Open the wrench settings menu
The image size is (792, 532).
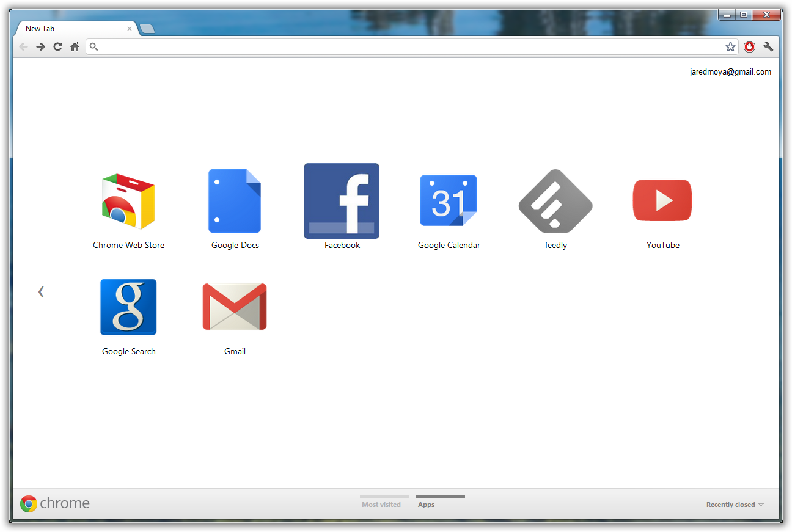coord(768,47)
